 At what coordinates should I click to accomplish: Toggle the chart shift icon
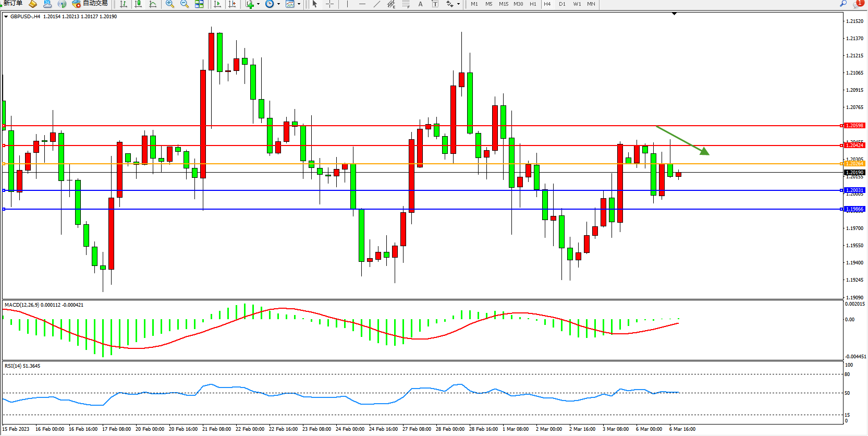pyautogui.click(x=232, y=4)
